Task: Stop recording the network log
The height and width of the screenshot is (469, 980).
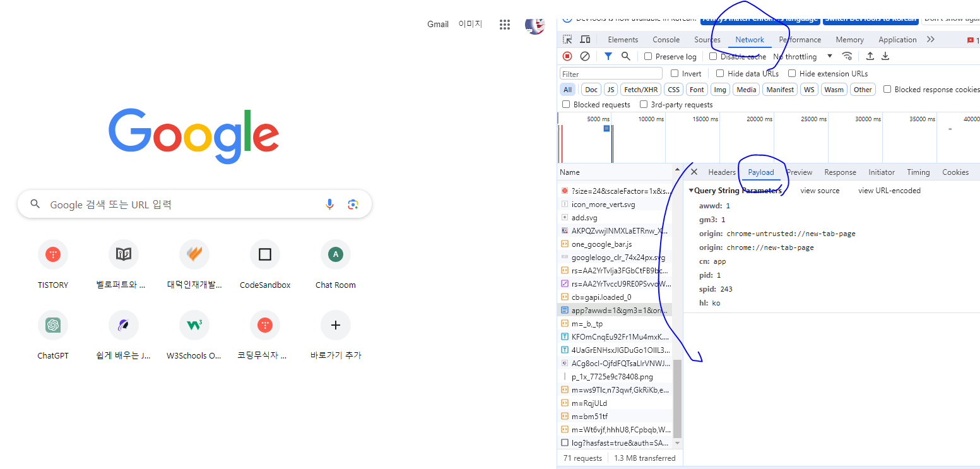Action: pyautogui.click(x=567, y=56)
